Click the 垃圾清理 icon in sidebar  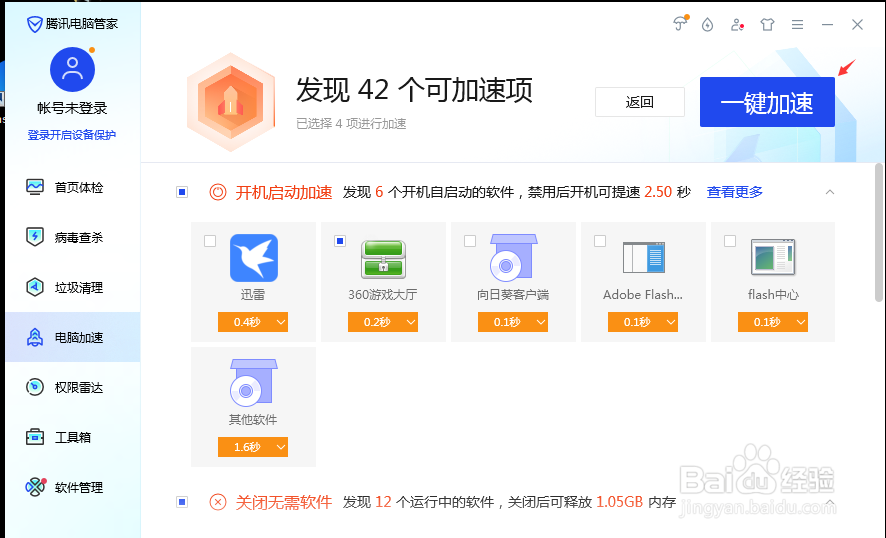click(35, 287)
